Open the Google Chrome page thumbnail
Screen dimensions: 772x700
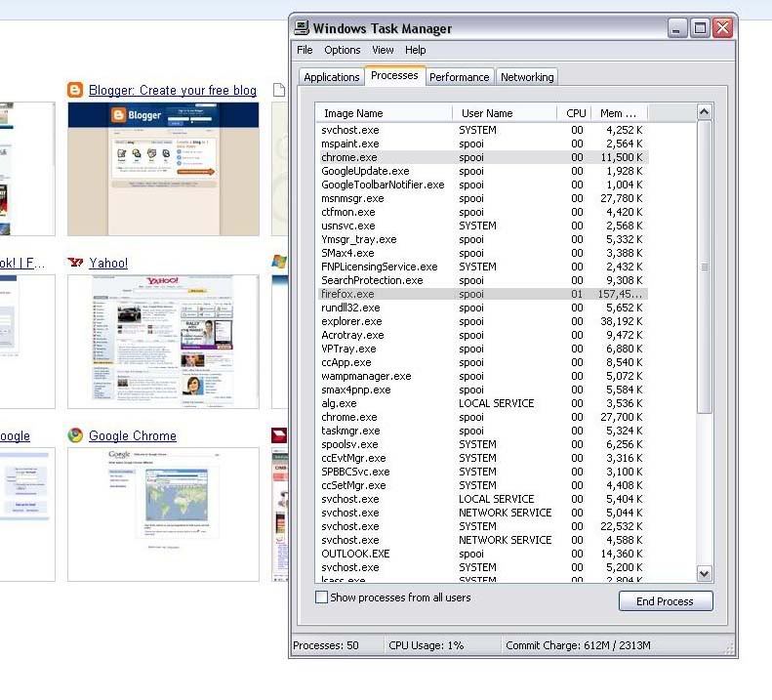click(x=163, y=515)
